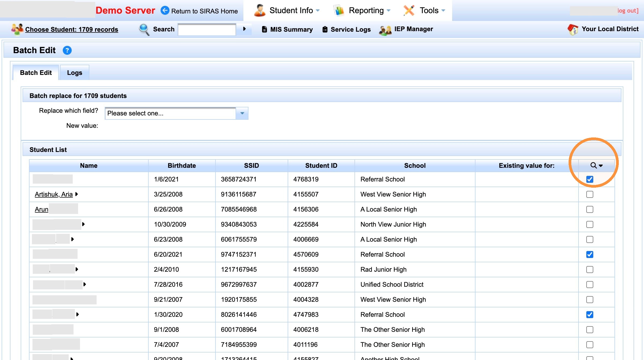
Task: Click the Choose Student people icon
Action: tap(17, 29)
